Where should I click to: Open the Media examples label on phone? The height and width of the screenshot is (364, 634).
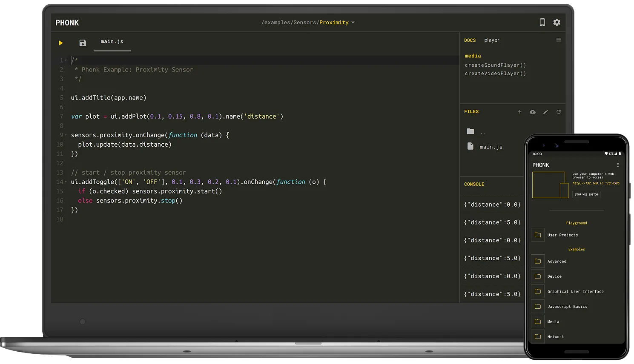tap(553, 322)
